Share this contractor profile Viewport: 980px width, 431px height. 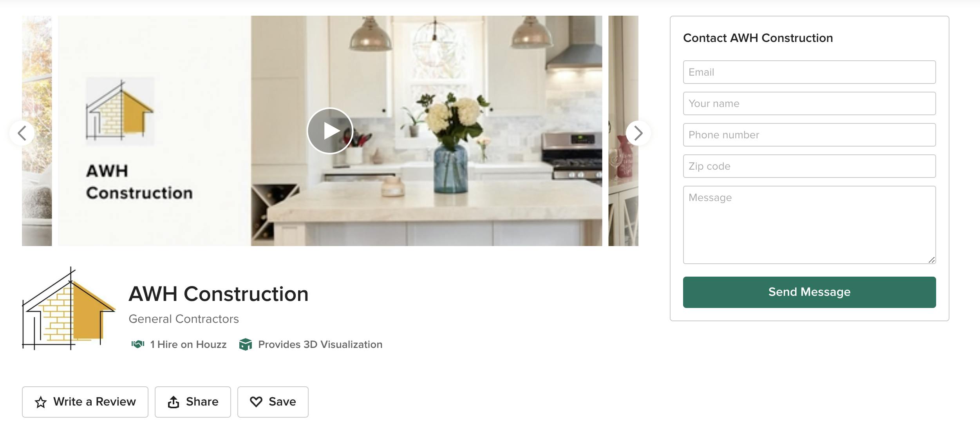click(x=193, y=402)
